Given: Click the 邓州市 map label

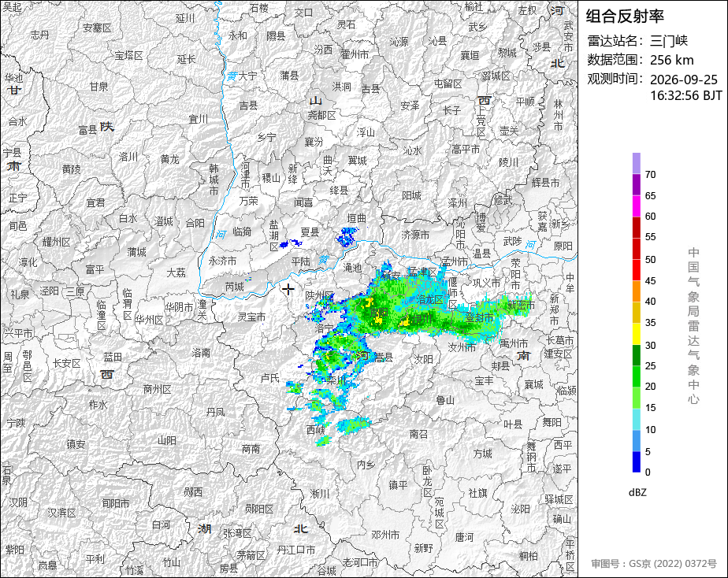Looking at the screenshot, I should (x=385, y=535).
